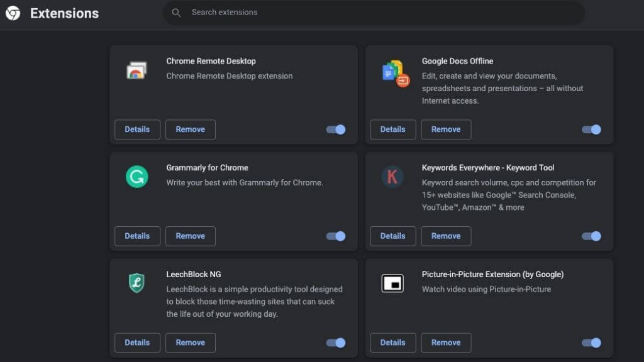Toggle the Picture-in-Picture Extension switch
The height and width of the screenshot is (362, 644).
coord(591,343)
